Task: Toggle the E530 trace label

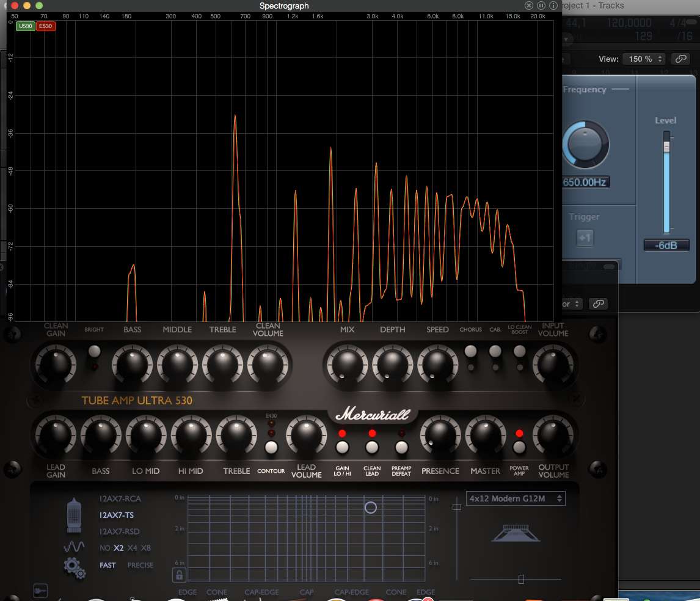Action: click(x=46, y=26)
